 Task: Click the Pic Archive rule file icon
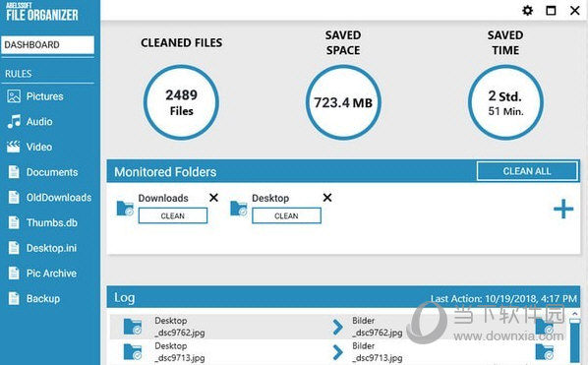14,274
